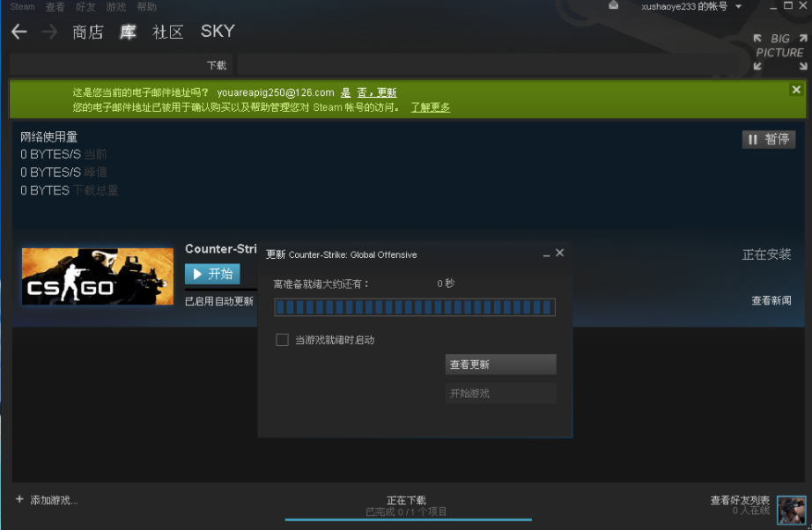Click the 正在安装 status text

pyautogui.click(x=766, y=254)
